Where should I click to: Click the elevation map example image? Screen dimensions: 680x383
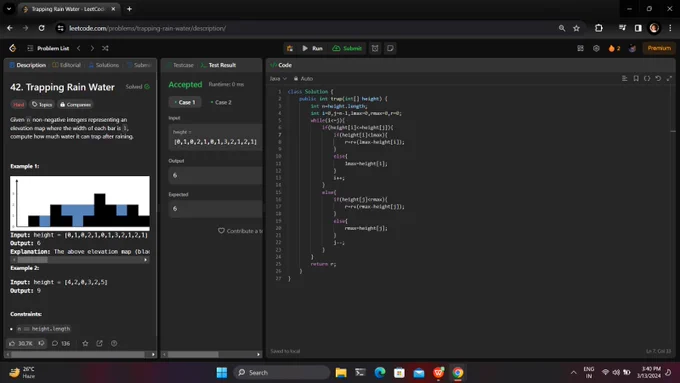[80, 203]
